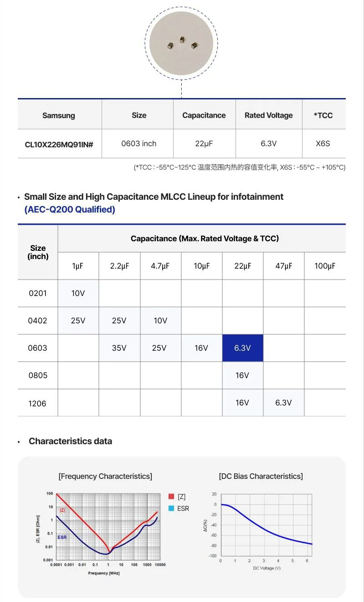Click the *TCC column header
This screenshot has height=602, width=364.
coord(323,115)
